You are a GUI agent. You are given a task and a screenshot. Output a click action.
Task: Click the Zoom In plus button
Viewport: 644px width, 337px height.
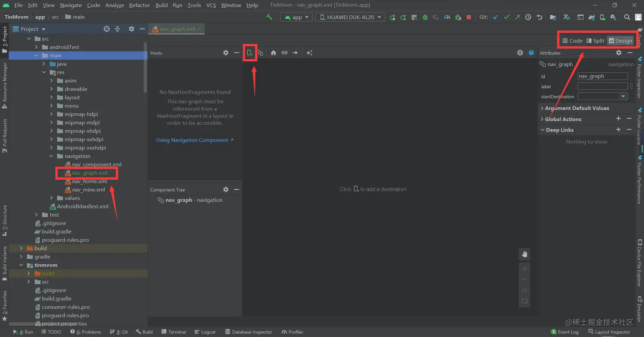pyautogui.click(x=525, y=268)
